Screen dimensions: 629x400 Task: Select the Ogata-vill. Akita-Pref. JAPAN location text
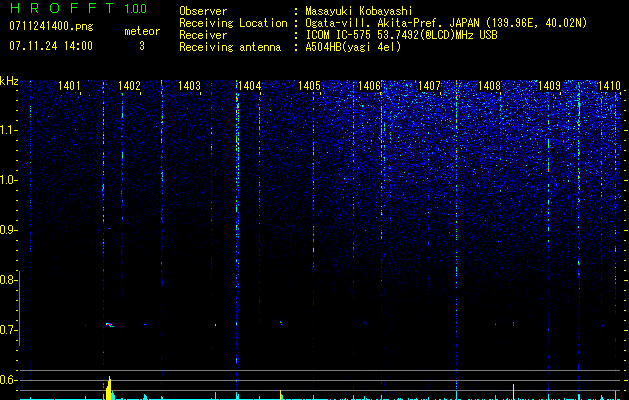click(446, 23)
